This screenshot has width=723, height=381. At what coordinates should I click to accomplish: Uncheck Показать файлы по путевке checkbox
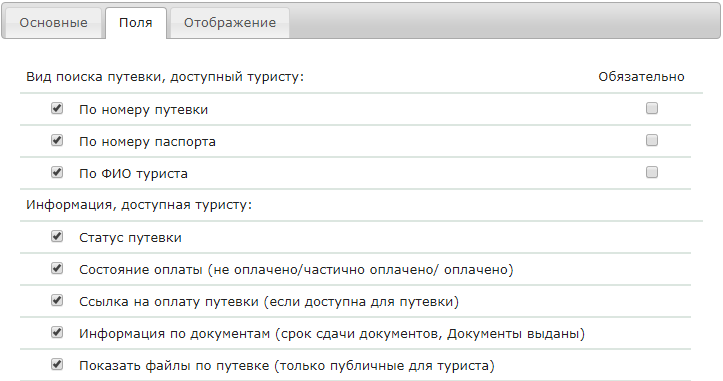coord(57,364)
